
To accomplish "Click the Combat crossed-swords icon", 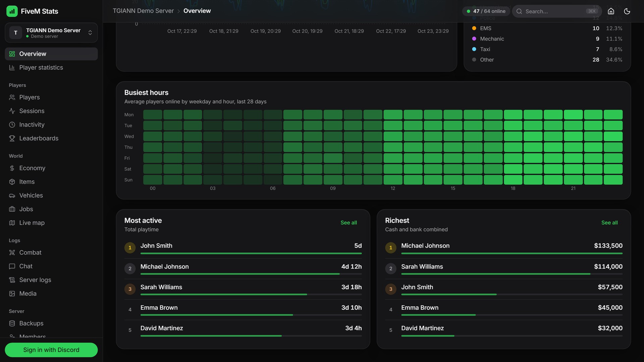I will 12,253.
